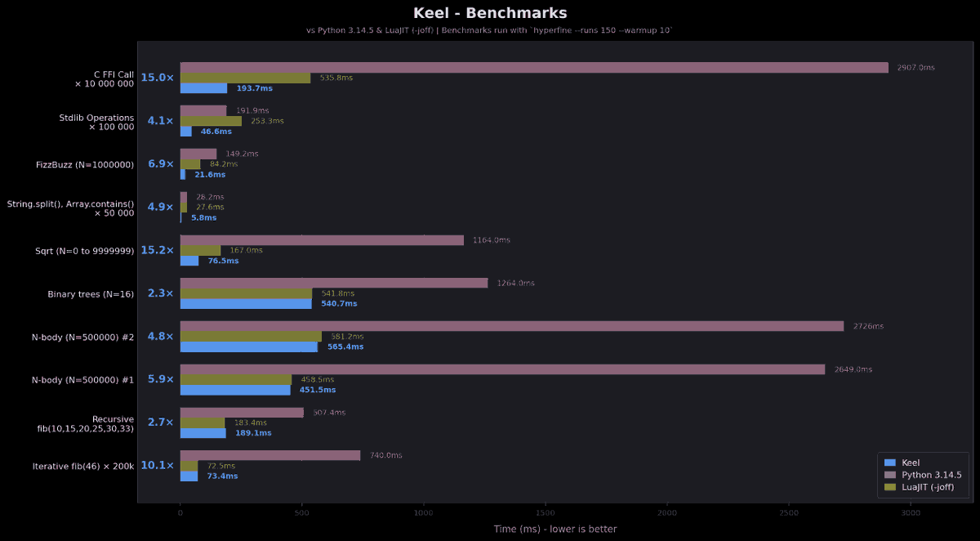The image size is (980, 541).
Task: Click the "46.6ms" value label
Action: [216, 132]
